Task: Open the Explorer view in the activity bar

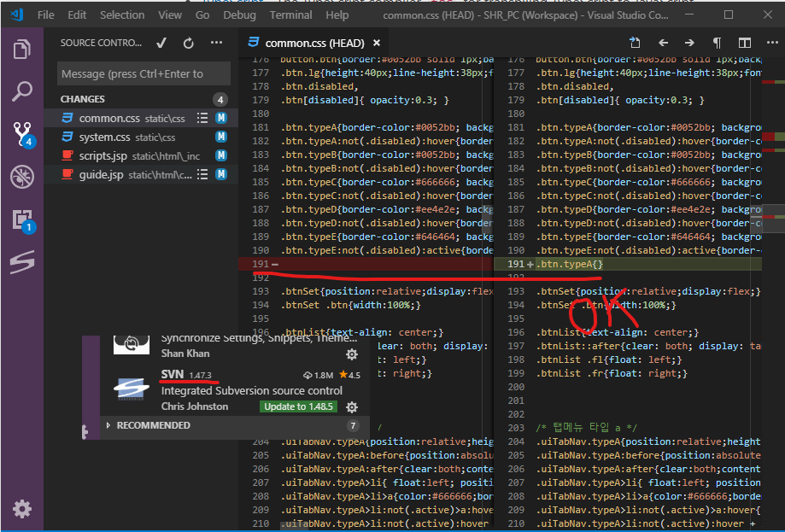Action: (21, 50)
